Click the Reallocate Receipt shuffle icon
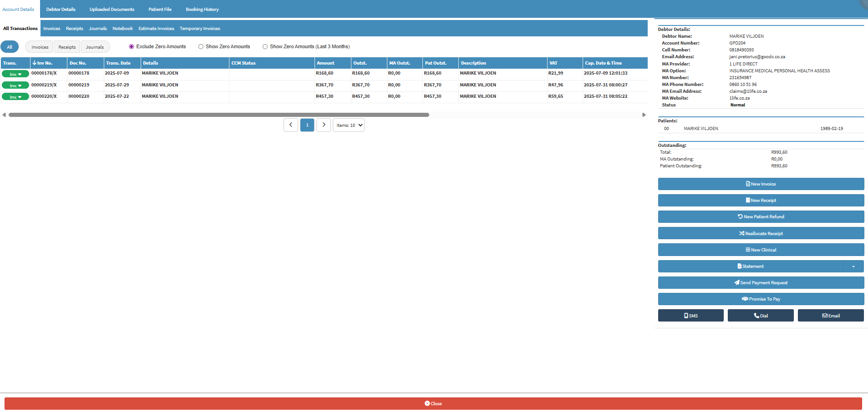868x412 pixels. [x=741, y=234]
